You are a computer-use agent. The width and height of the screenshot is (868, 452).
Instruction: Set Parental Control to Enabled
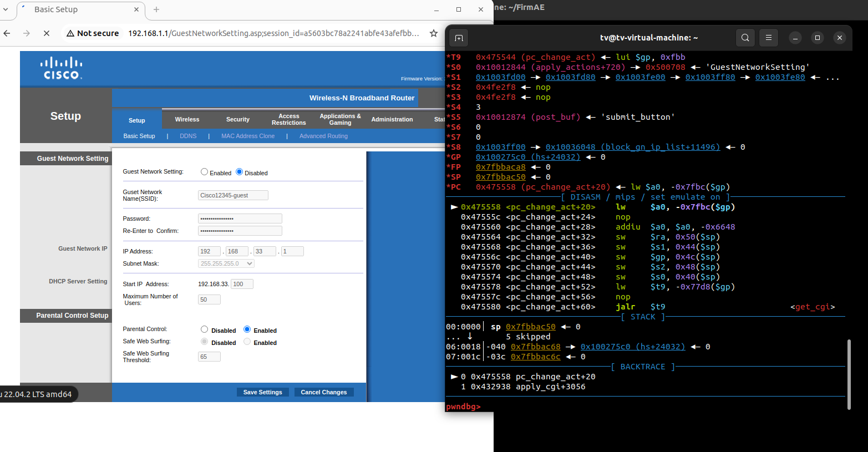tap(247, 329)
